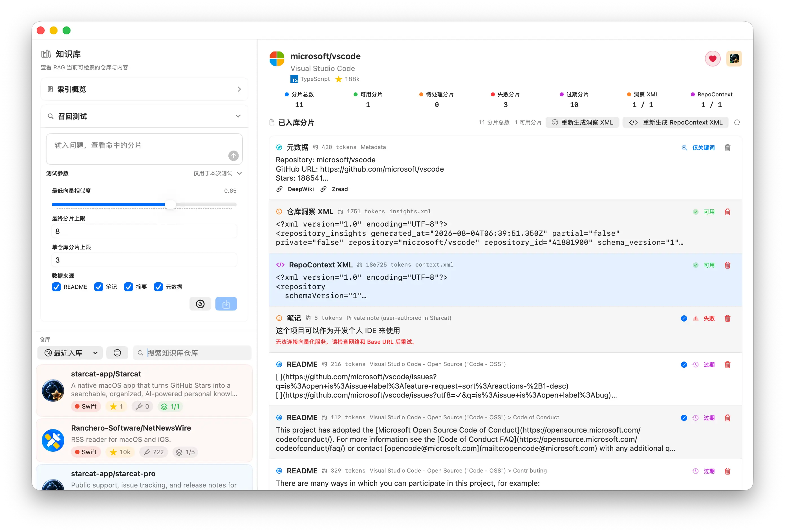Delete the 112-token README chunk via trash icon
The image size is (785, 532).
[727, 418]
